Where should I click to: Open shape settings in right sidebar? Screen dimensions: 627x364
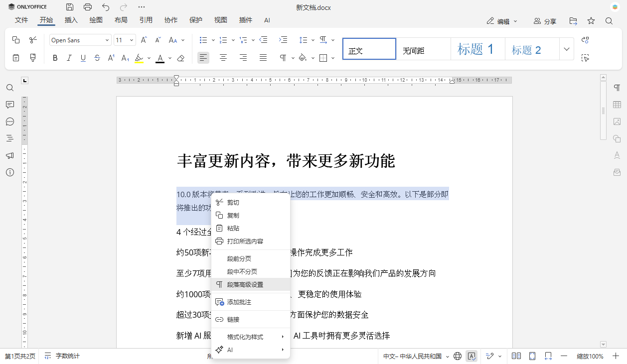click(x=617, y=138)
